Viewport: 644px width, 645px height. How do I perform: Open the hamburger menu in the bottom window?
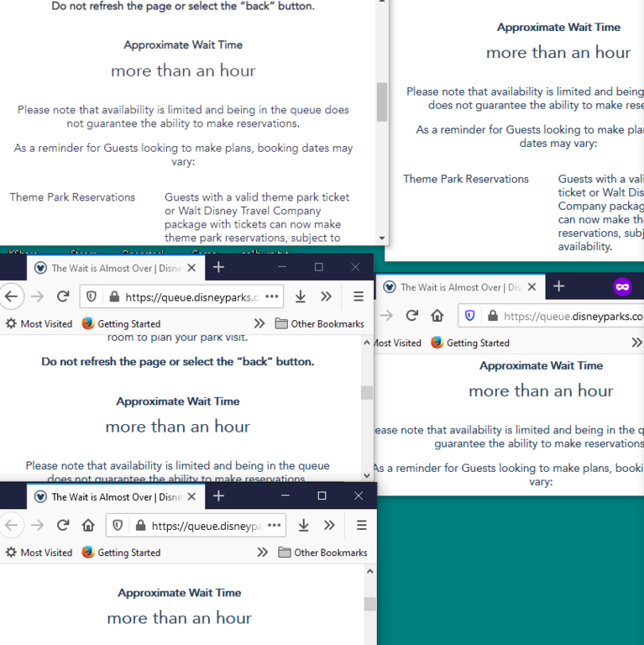(361, 526)
